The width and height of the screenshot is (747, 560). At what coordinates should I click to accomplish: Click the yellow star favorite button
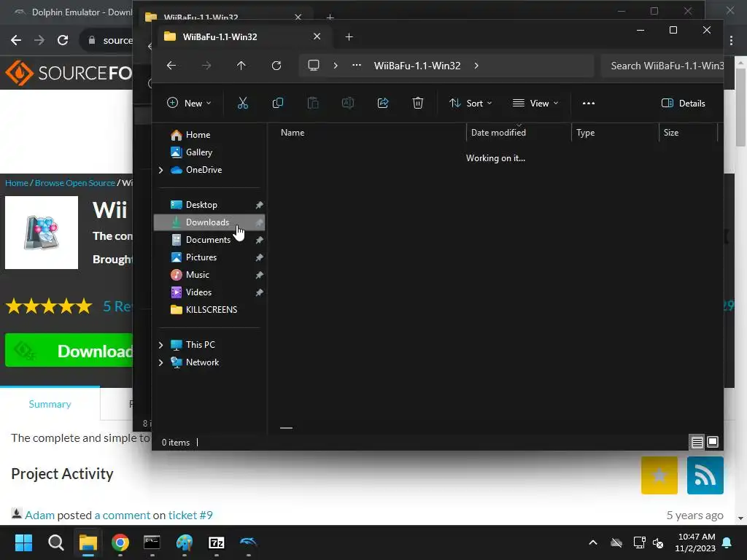(659, 475)
